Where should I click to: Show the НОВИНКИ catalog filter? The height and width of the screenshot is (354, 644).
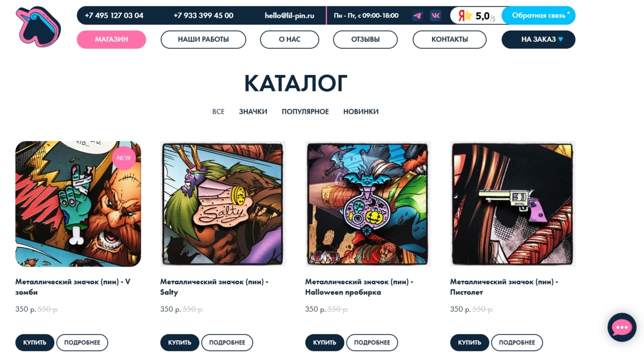click(x=361, y=111)
